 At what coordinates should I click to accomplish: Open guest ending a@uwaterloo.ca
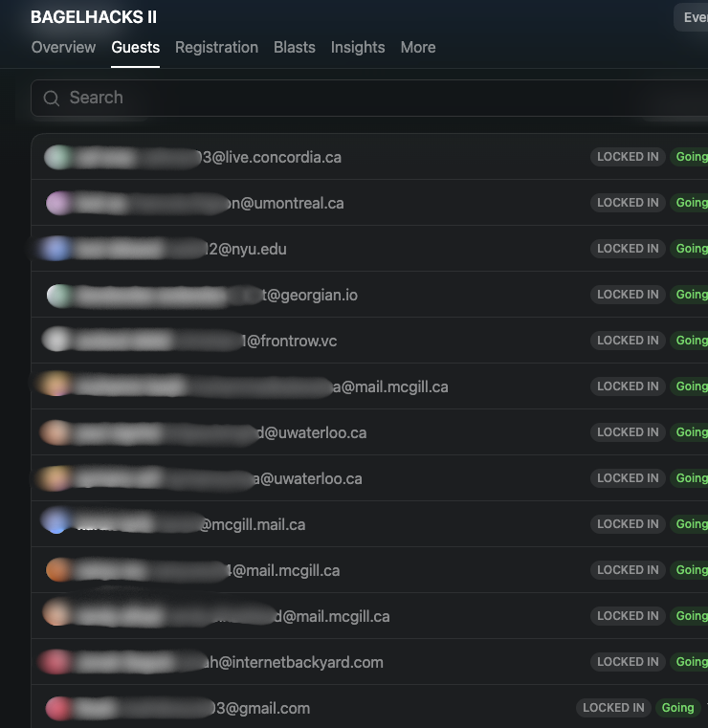pyautogui.click(x=369, y=478)
